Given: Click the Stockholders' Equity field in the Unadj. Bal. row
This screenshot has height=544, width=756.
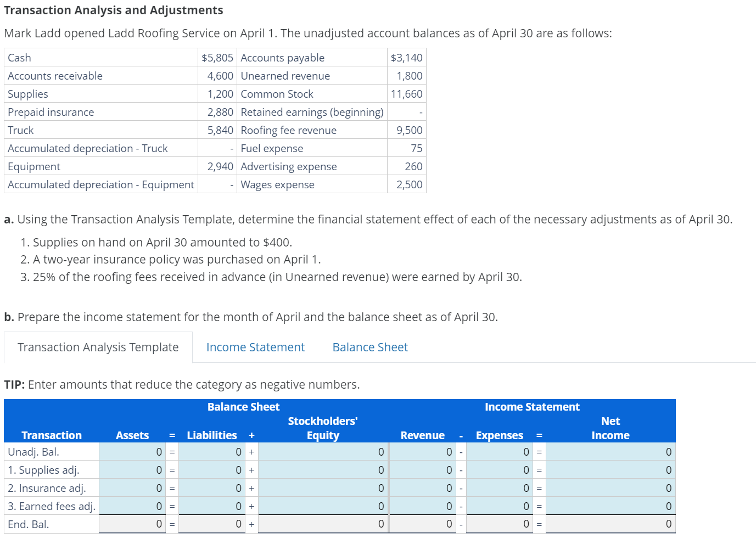Looking at the screenshot, I should (x=322, y=451).
